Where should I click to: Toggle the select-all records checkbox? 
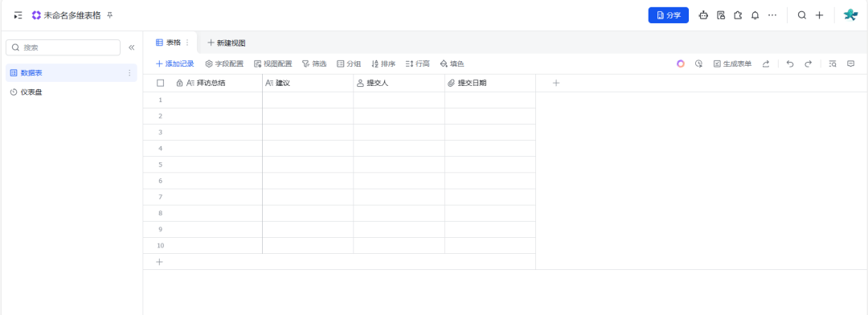[x=161, y=83]
